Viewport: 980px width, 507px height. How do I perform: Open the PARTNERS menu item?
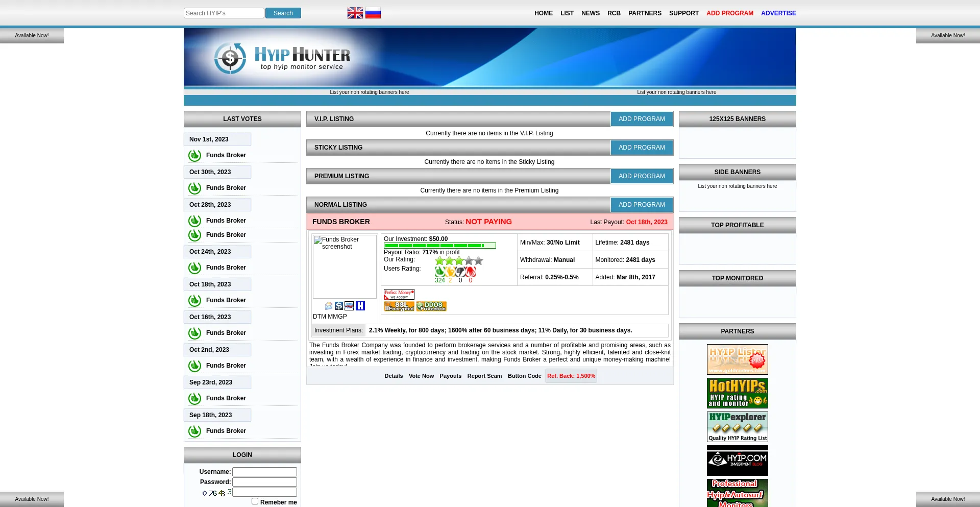tap(645, 13)
